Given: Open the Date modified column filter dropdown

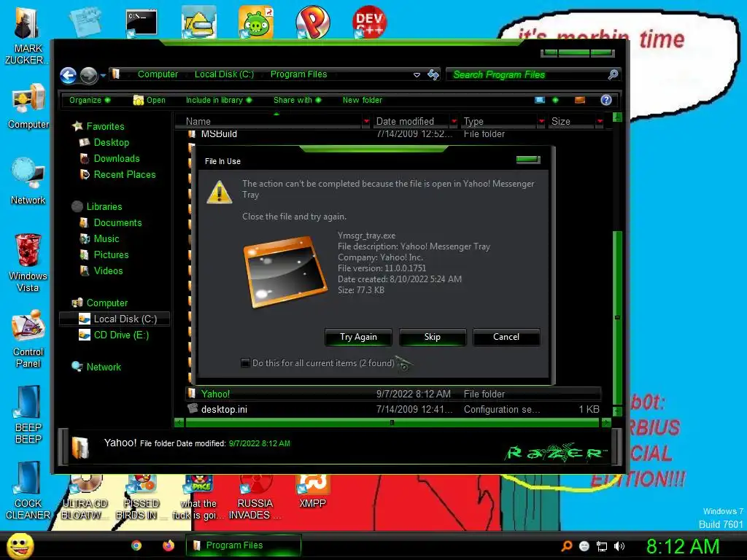Looking at the screenshot, I should click(454, 122).
